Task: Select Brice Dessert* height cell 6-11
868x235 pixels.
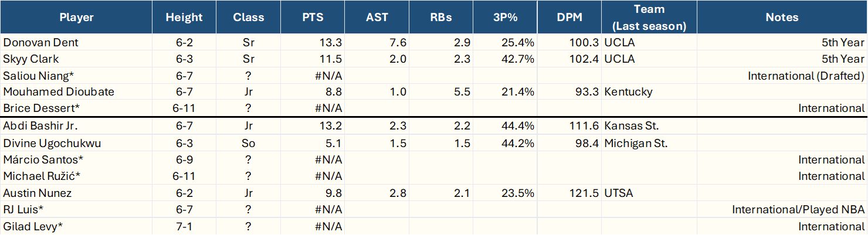Action: [184, 108]
